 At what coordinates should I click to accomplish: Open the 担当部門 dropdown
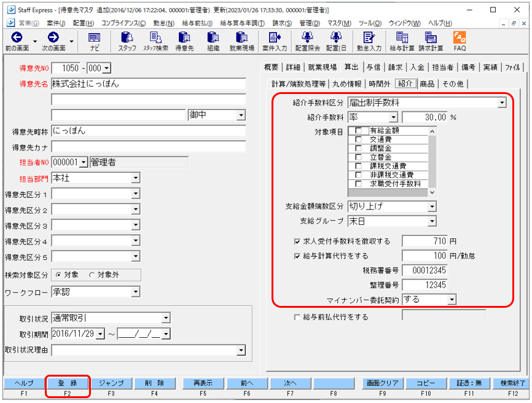pyautogui.click(x=135, y=178)
